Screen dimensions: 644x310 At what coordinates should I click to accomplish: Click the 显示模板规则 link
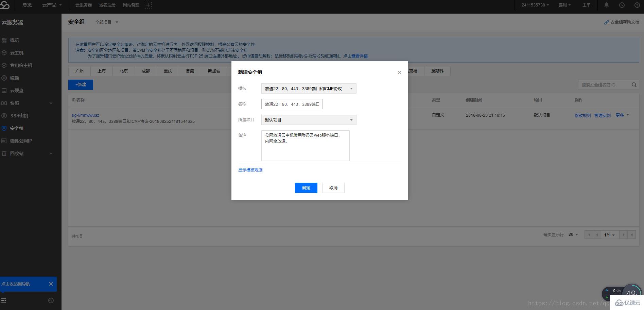pyautogui.click(x=250, y=170)
